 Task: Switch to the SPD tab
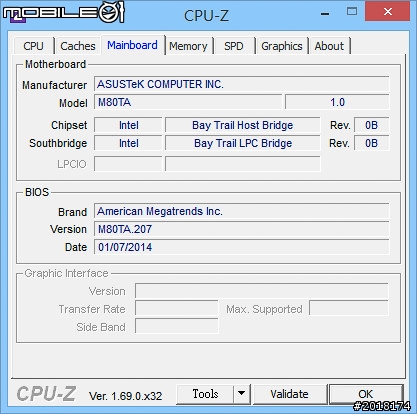(234, 46)
